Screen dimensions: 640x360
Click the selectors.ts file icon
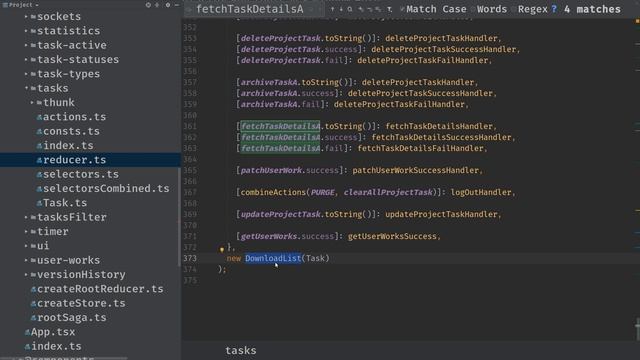tap(39, 175)
